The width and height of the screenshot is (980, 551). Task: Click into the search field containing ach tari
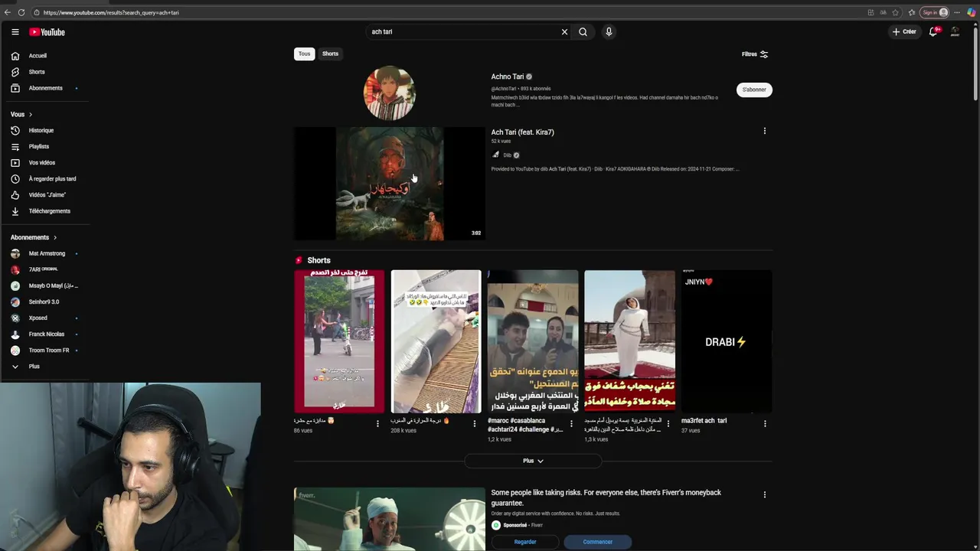(x=463, y=32)
